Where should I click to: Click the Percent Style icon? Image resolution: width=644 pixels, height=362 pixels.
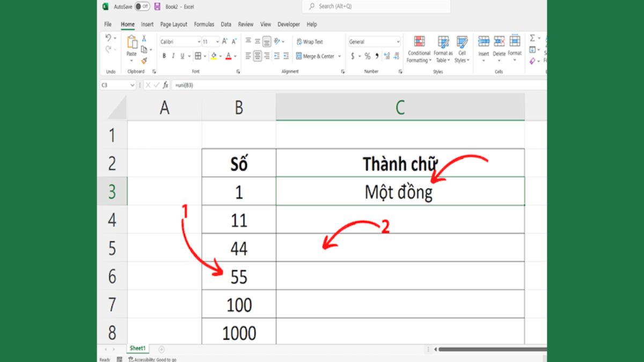tap(368, 56)
